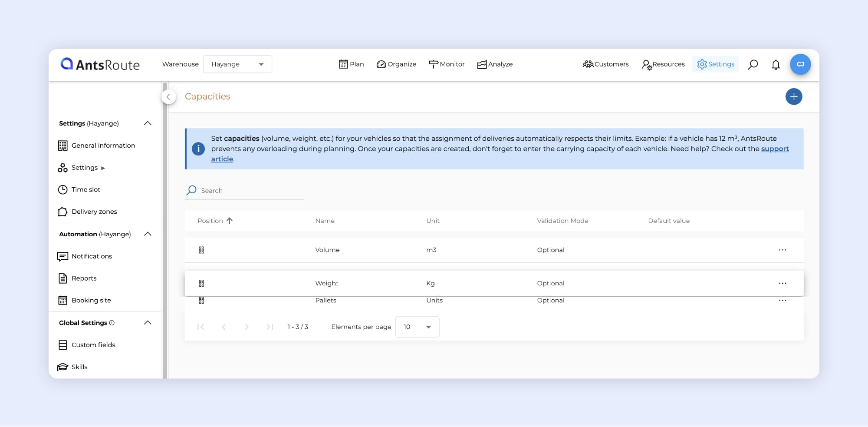Image resolution: width=868 pixels, height=427 pixels.
Task: Open the CJ user avatar menu
Action: coord(800,64)
